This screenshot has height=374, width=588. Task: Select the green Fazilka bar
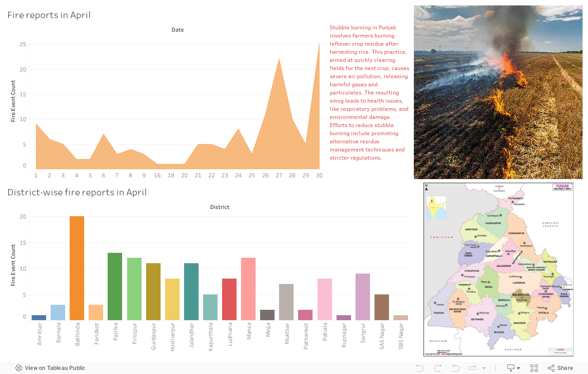(115, 286)
